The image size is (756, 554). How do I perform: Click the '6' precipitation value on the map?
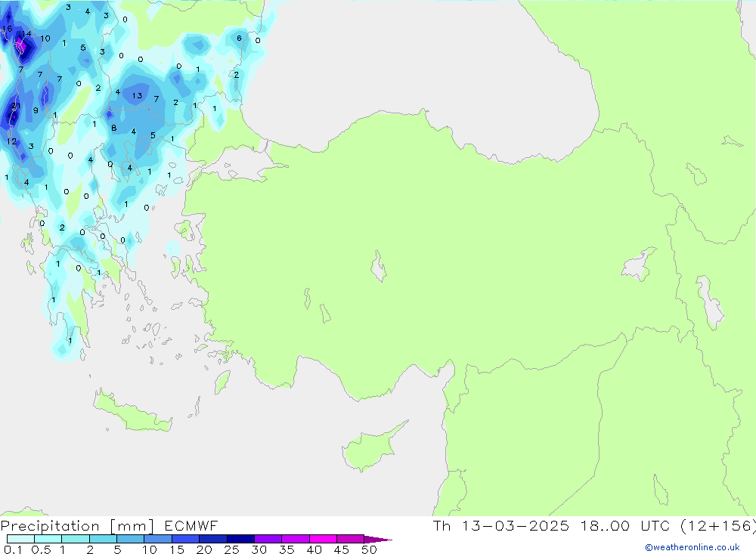pos(239,38)
